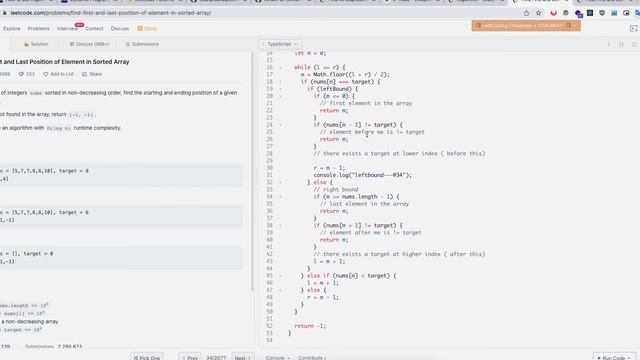
Task: Fold the if block at line 20
Action: point(280,96)
